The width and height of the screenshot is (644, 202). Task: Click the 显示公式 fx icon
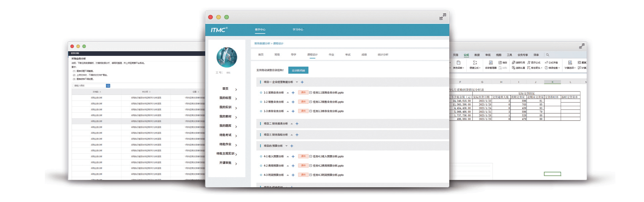point(529,63)
